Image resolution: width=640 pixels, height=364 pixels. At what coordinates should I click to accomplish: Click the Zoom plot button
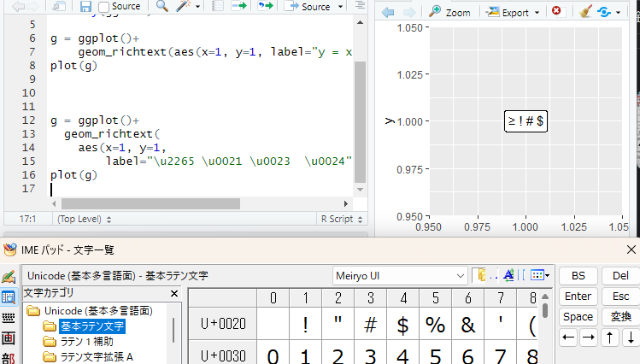click(x=449, y=13)
